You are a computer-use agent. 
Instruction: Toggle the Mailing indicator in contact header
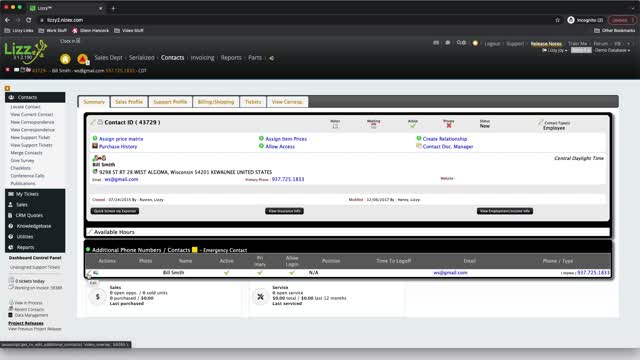373,126
